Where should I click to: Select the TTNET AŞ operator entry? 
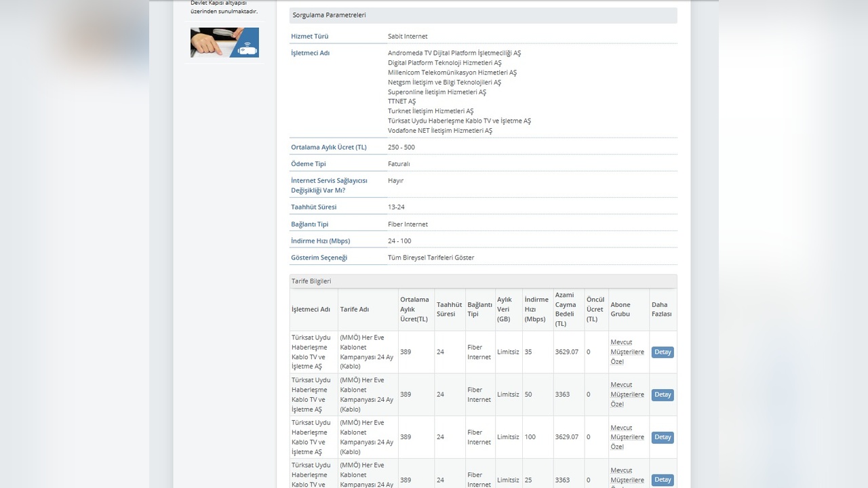tap(401, 101)
